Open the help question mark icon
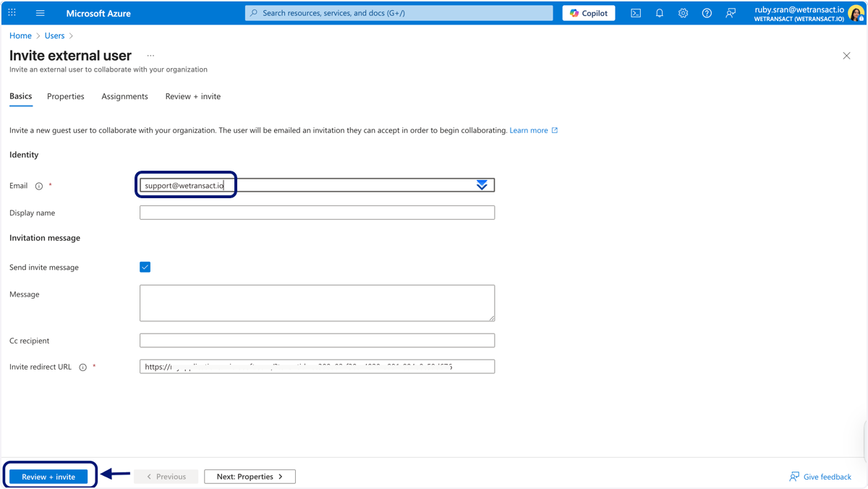 tap(707, 13)
